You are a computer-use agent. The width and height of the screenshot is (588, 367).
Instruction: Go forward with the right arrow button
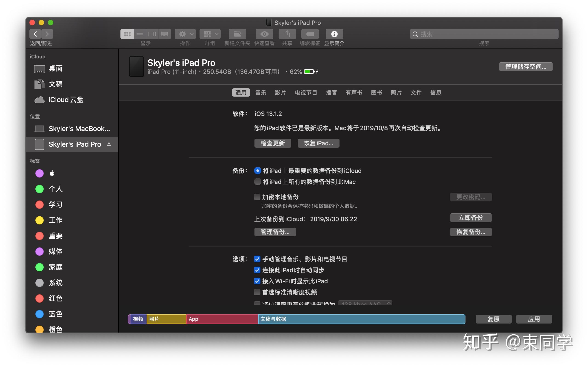[47, 34]
